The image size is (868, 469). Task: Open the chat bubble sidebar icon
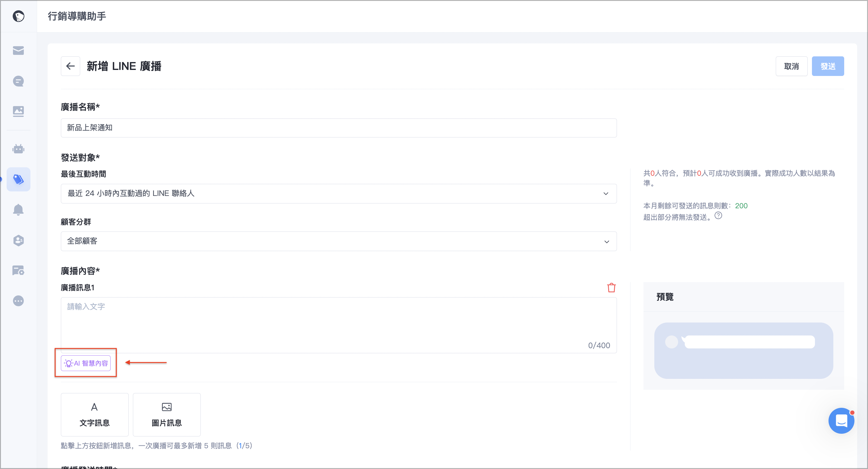(x=18, y=81)
